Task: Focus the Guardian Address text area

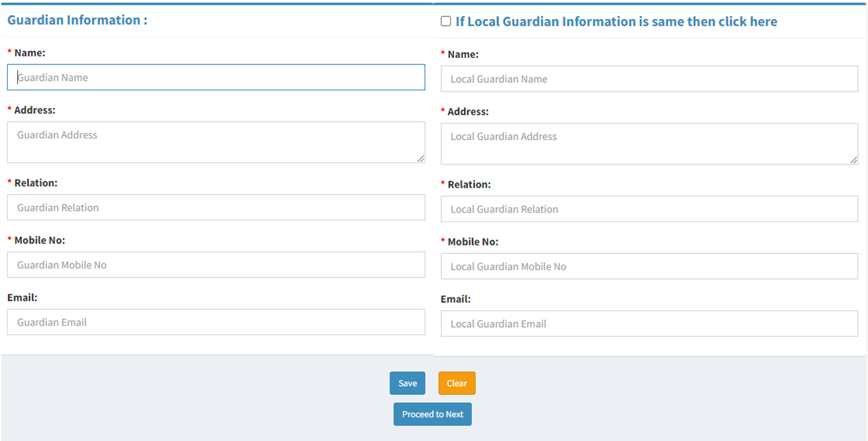Action: point(216,142)
